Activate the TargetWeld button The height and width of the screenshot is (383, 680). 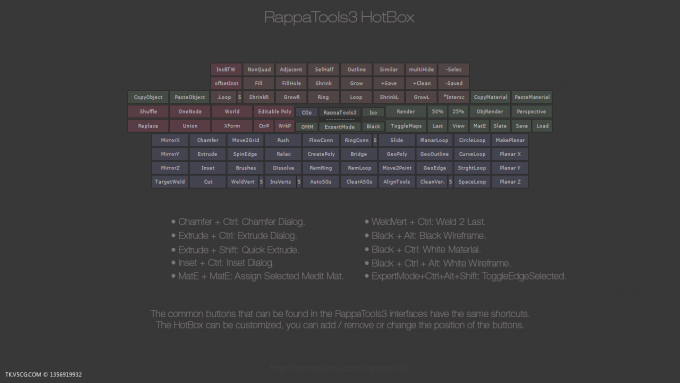[x=170, y=182]
